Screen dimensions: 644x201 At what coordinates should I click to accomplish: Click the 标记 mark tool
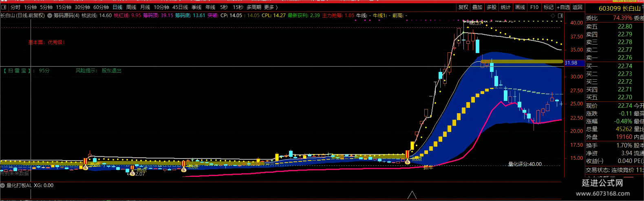pos(549,7)
